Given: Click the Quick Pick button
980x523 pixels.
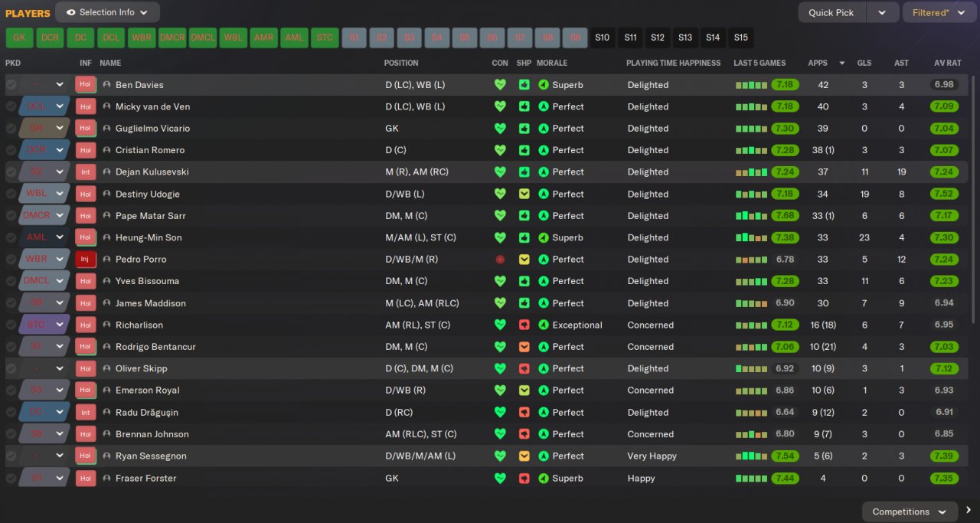Looking at the screenshot, I should pyautogui.click(x=831, y=12).
